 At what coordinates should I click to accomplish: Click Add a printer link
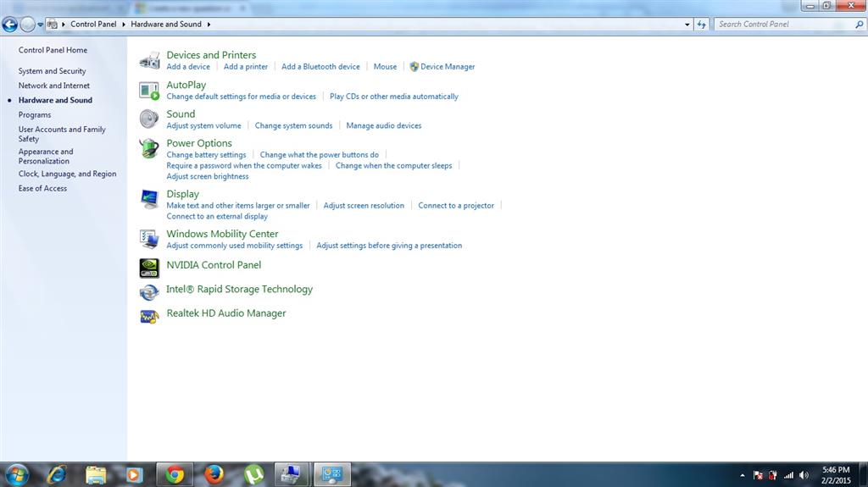[x=245, y=66]
